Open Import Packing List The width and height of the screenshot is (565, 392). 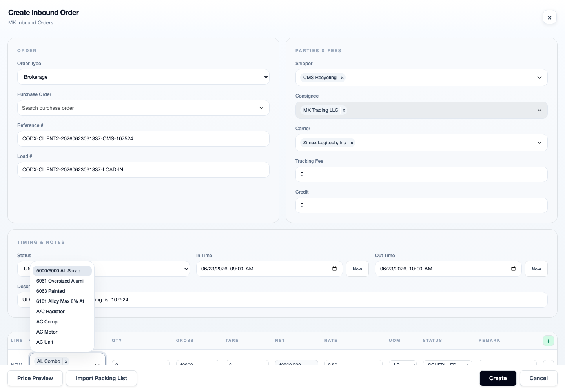pyautogui.click(x=101, y=378)
